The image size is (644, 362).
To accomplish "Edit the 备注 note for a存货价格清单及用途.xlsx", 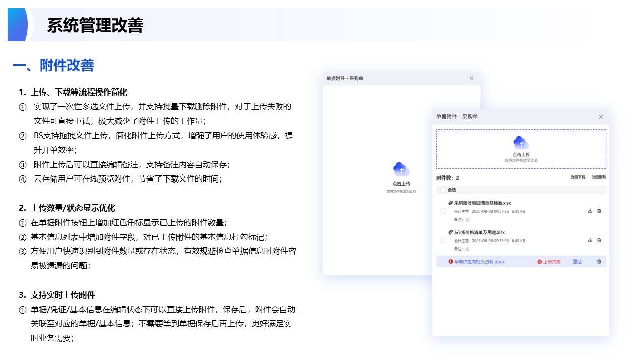I will coord(467,249).
